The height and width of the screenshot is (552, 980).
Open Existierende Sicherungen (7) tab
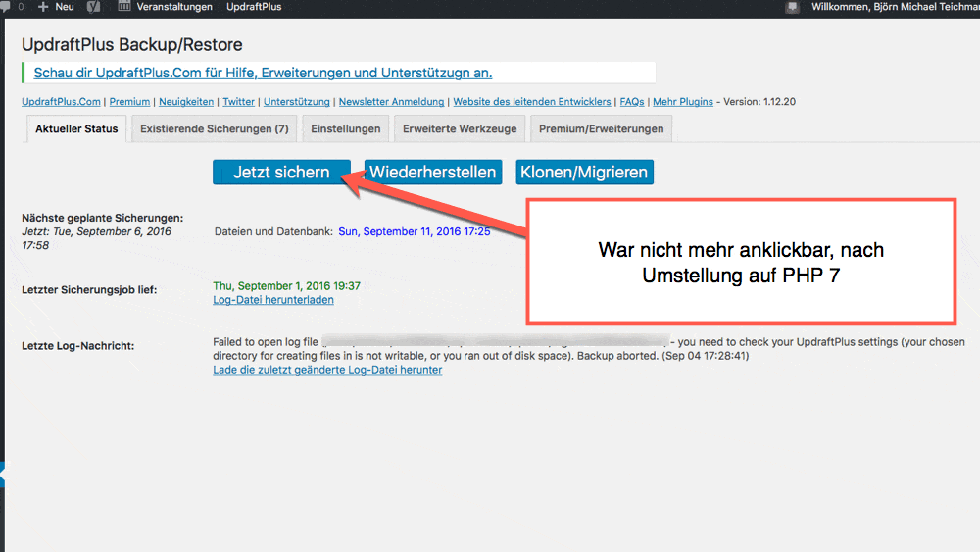pos(215,128)
